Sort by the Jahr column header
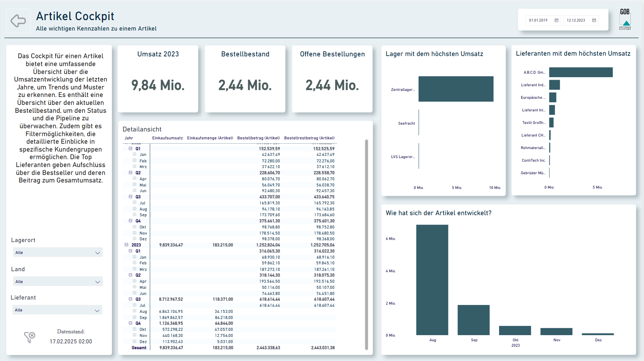 point(129,138)
